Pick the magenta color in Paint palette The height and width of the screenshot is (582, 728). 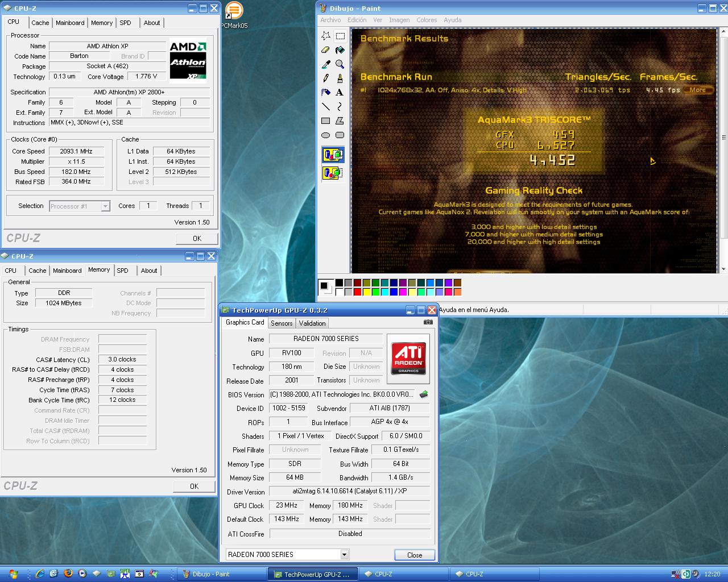(x=403, y=292)
